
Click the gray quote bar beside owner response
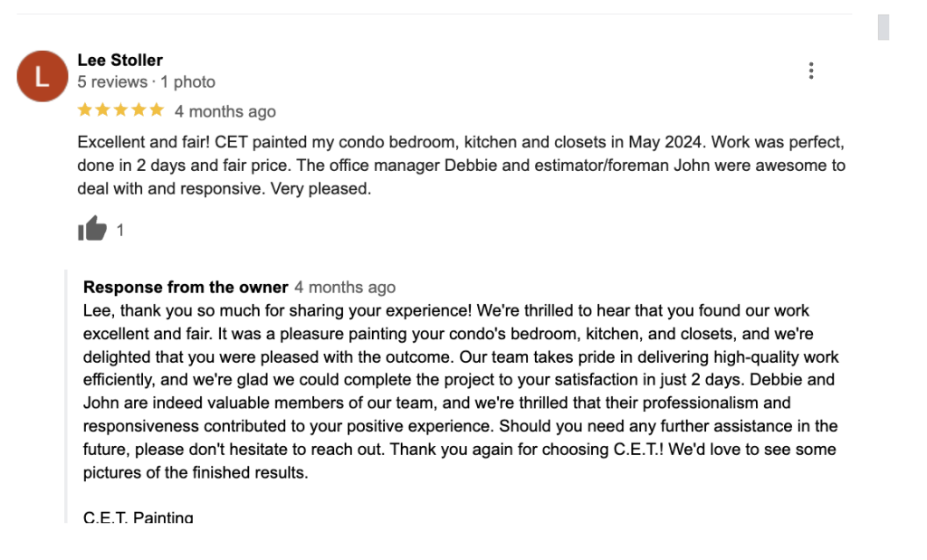coord(66,396)
